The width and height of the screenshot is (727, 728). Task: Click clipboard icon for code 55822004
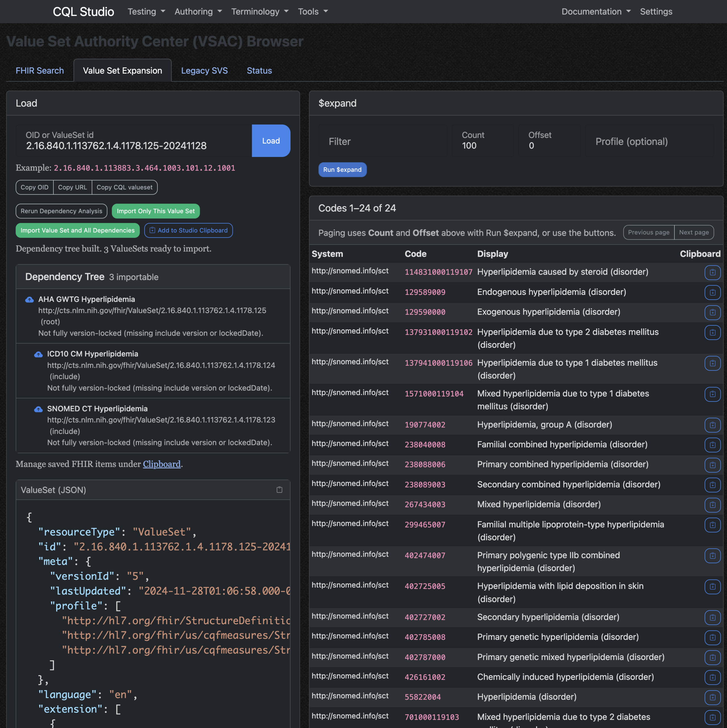712,698
